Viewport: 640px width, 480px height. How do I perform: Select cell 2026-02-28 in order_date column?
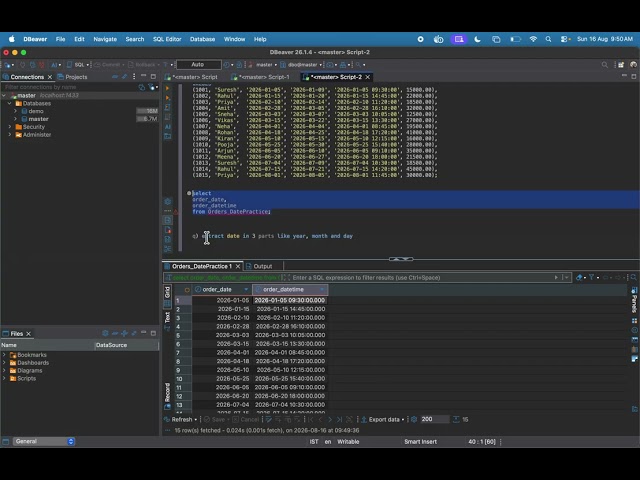pyautogui.click(x=222, y=326)
